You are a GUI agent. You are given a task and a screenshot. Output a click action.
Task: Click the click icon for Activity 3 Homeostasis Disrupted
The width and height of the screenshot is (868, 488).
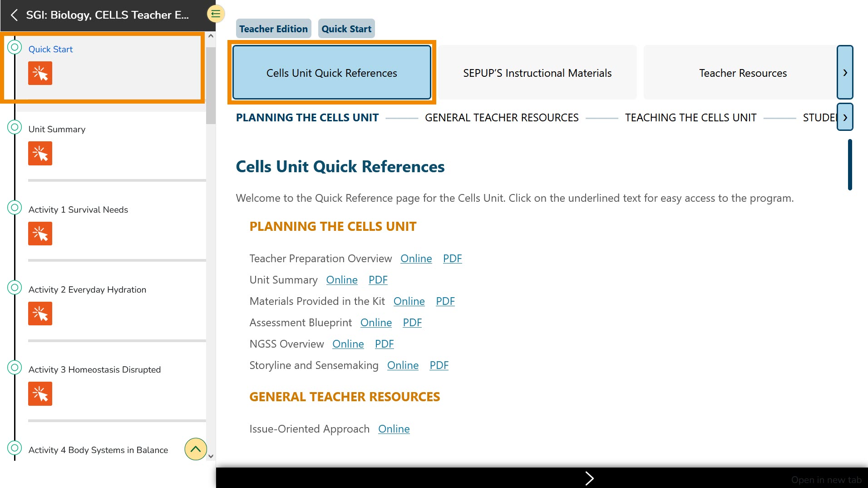click(40, 393)
